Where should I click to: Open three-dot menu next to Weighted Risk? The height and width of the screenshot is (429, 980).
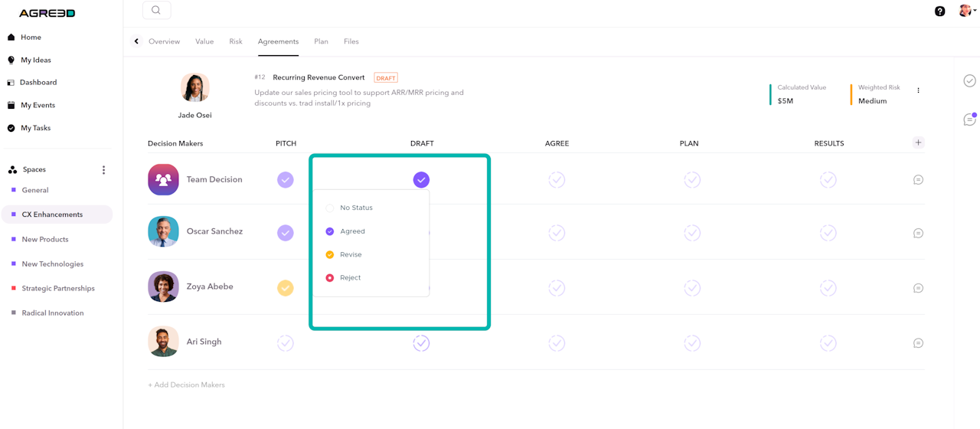pyautogui.click(x=918, y=90)
